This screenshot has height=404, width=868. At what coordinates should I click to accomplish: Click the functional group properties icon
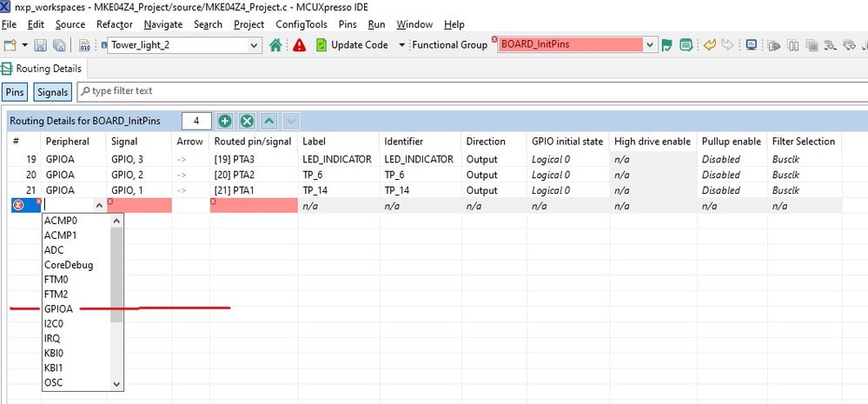686,45
